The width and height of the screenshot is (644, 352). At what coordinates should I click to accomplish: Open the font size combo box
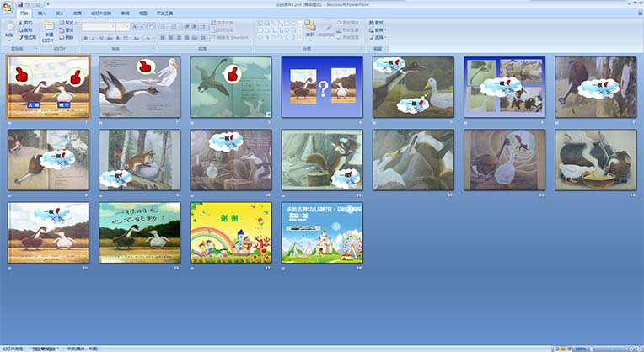pos(123,27)
